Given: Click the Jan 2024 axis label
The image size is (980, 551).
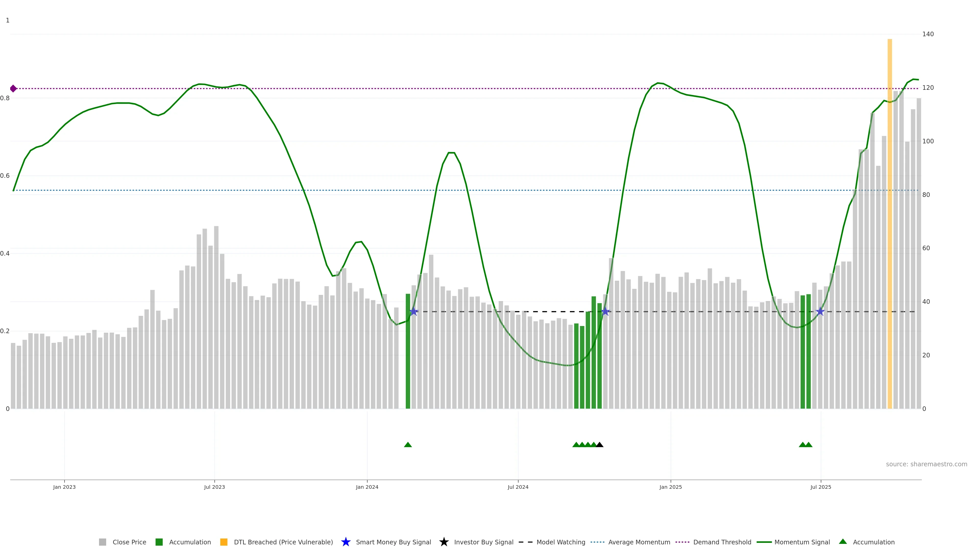Looking at the screenshot, I should (x=367, y=487).
